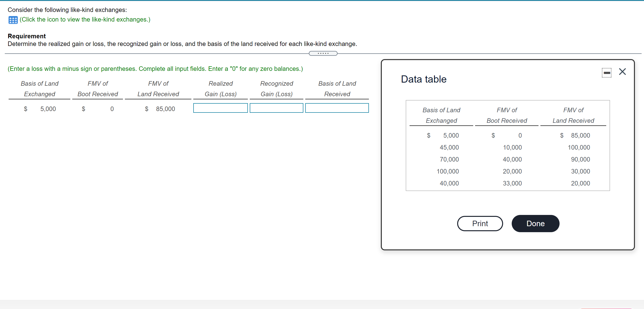Click the 85,000 value in answer row

[x=165, y=109]
